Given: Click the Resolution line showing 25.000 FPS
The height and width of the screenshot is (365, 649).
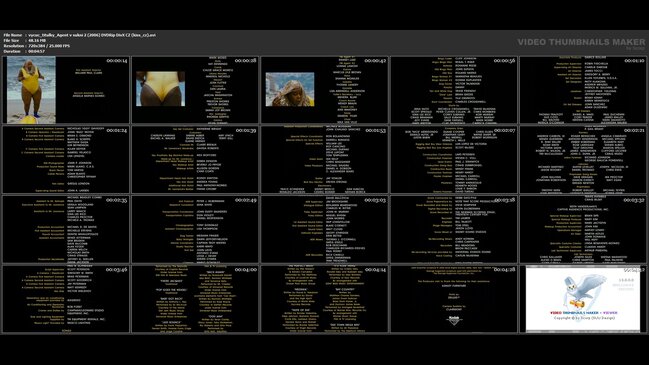Looking at the screenshot, I should pyautogui.click(x=37, y=46).
